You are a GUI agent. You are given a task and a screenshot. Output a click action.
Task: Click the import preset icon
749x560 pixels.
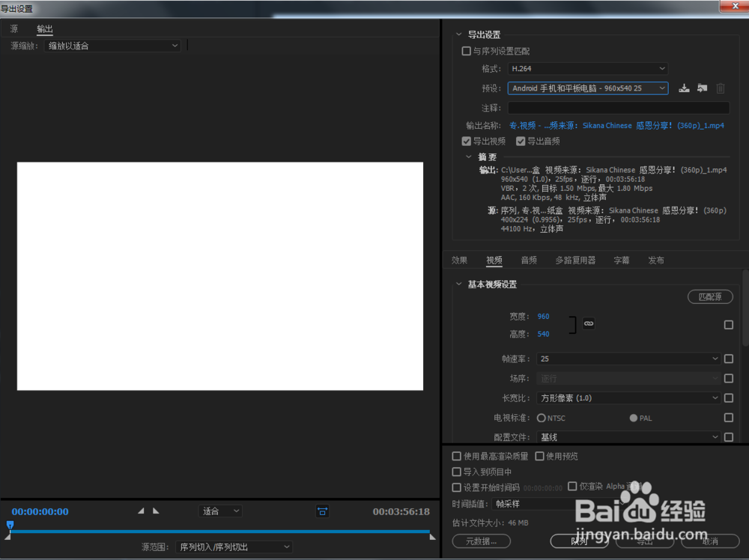point(703,88)
